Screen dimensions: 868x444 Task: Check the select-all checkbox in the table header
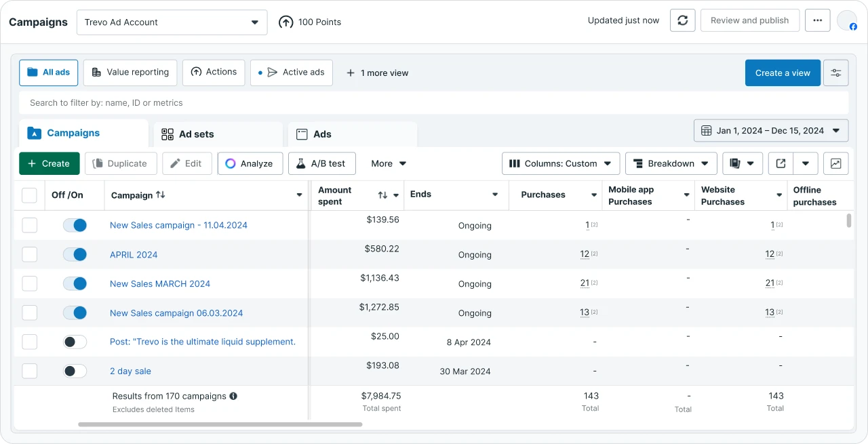29,195
